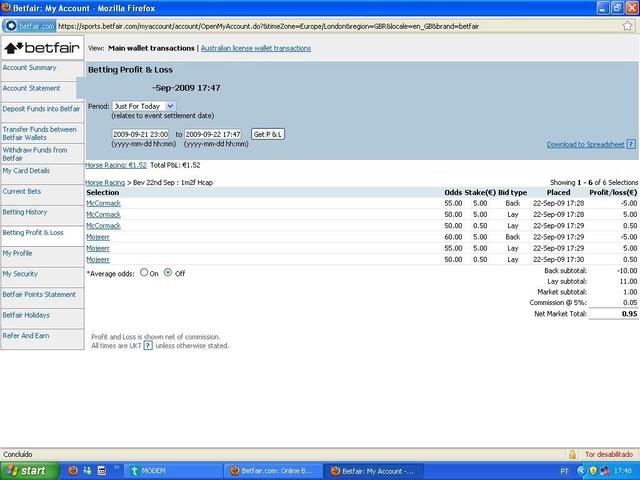Open McCormack lay bet with 0.50 stake
Image resolution: width=640 pixels, height=480 pixels.
[103, 226]
